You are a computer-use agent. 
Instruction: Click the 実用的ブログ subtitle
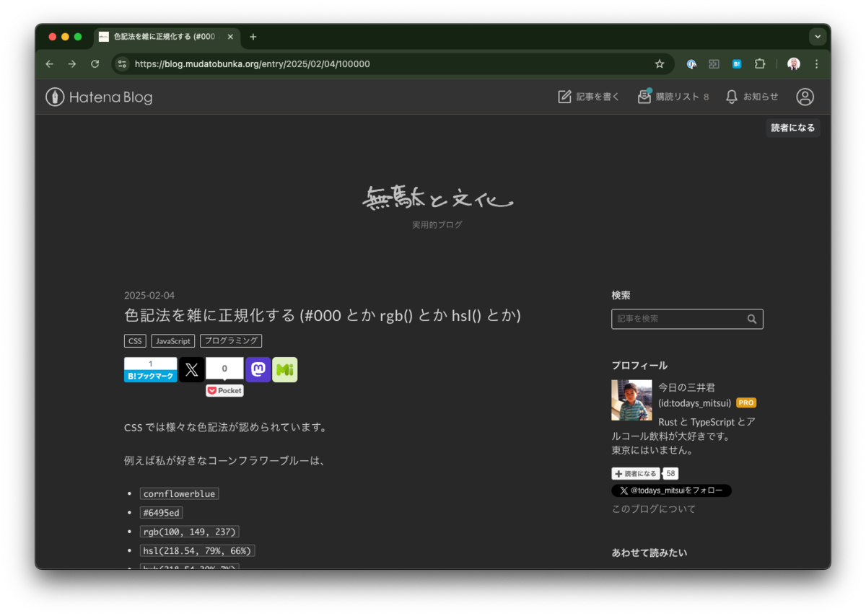point(437,224)
